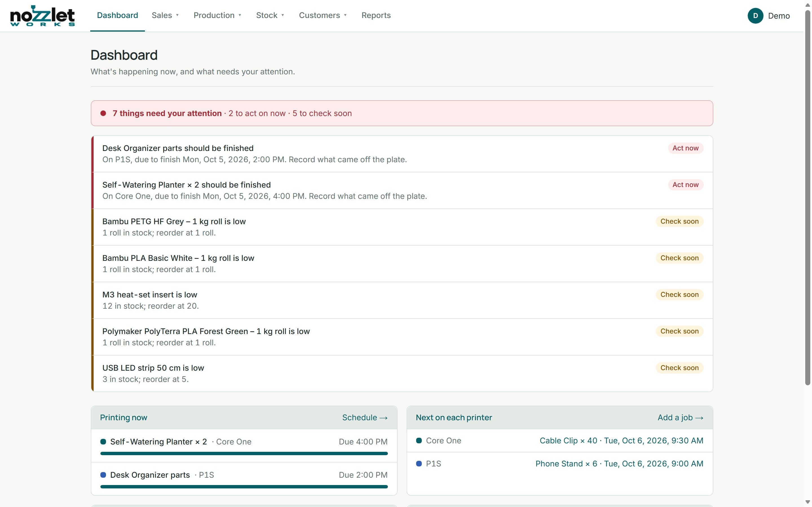The image size is (812, 507).
Task: Go to the Reports tab
Action: tap(376, 15)
